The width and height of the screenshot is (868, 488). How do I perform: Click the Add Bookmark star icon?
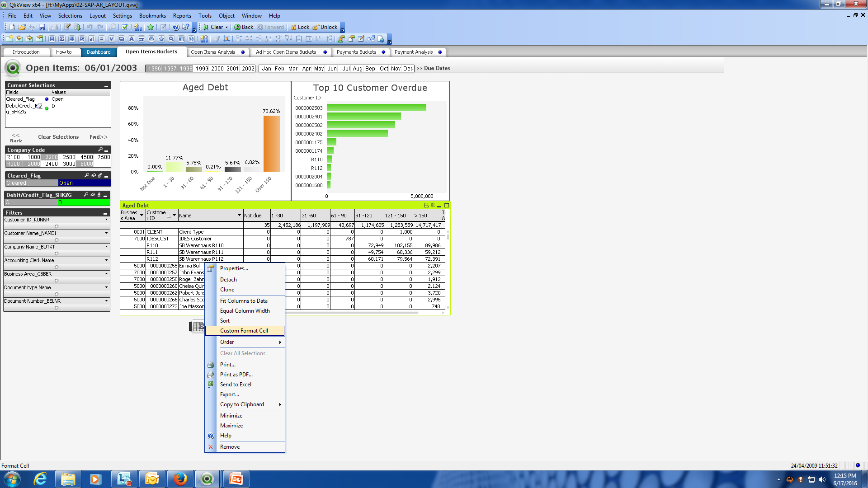151,27
